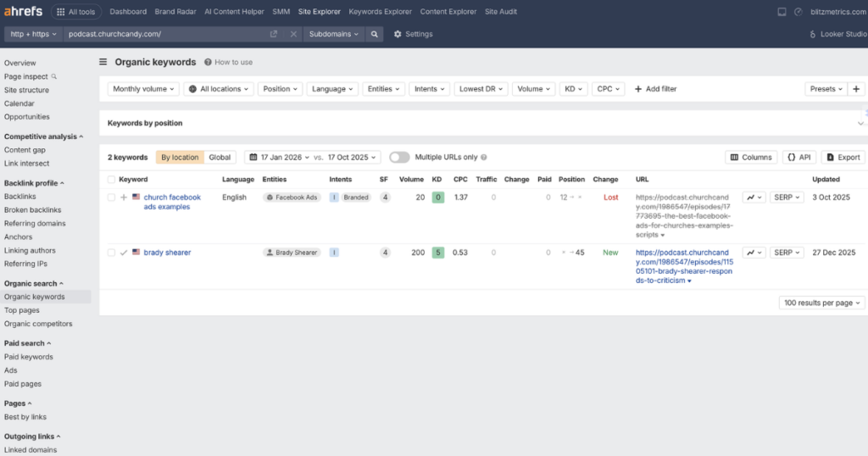Viewport: 868px width, 456px height.
Task: Open trend chart for church facebook ads row
Action: (x=754, y=197)
